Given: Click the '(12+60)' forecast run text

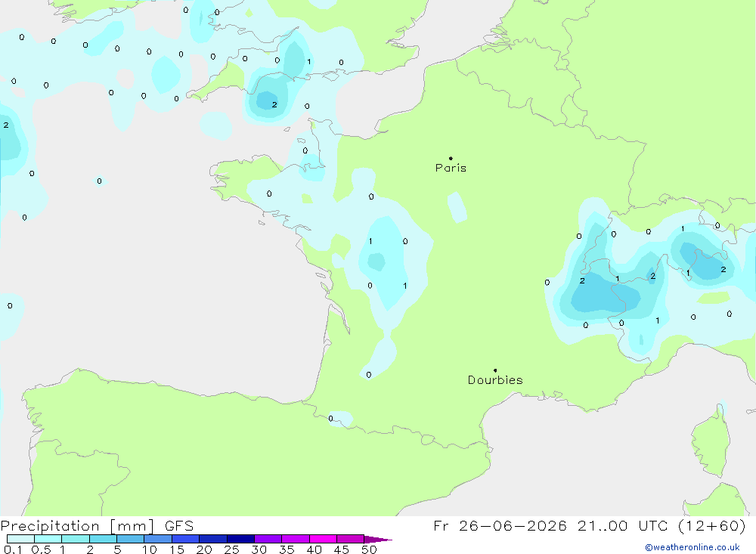Looking at the screenshot, I should 711,525.
